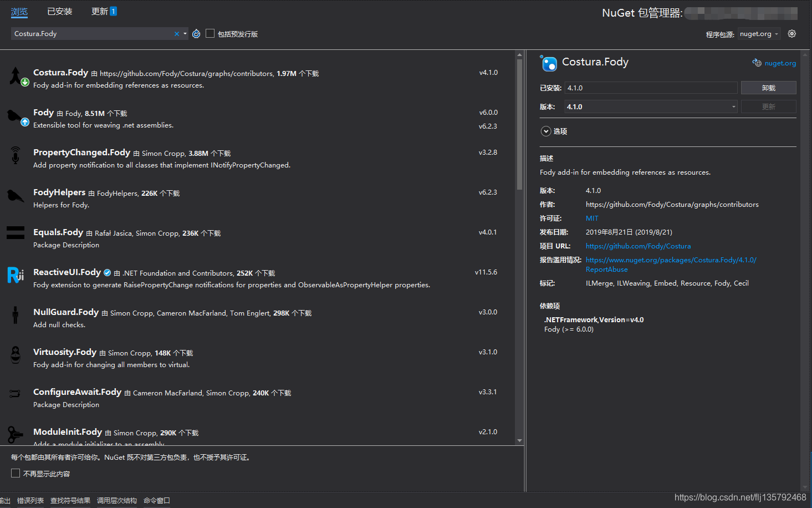Click the NullGuard.Fody package icon
This screenshot has width=812, height=508.
point(16,315)
